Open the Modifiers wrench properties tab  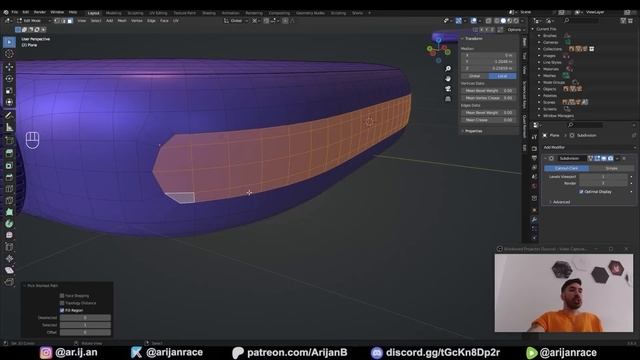[534, 220]
